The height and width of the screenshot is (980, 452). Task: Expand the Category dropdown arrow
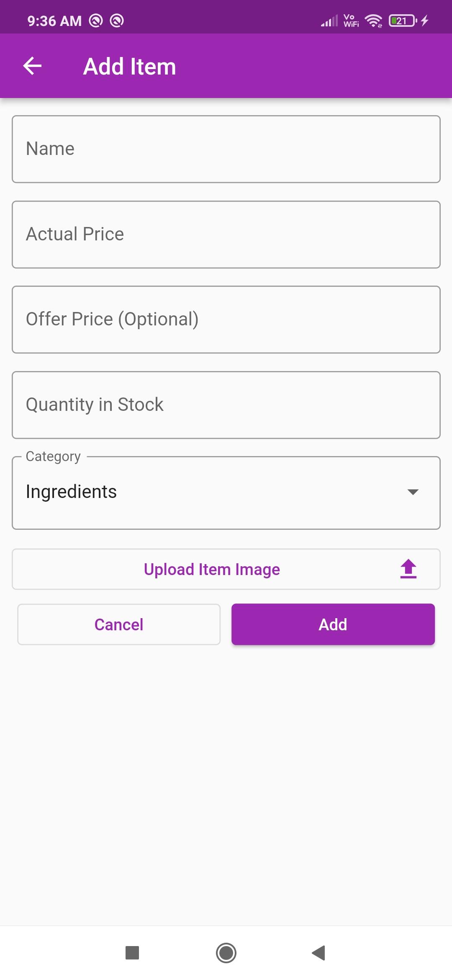tap(413, 492)
